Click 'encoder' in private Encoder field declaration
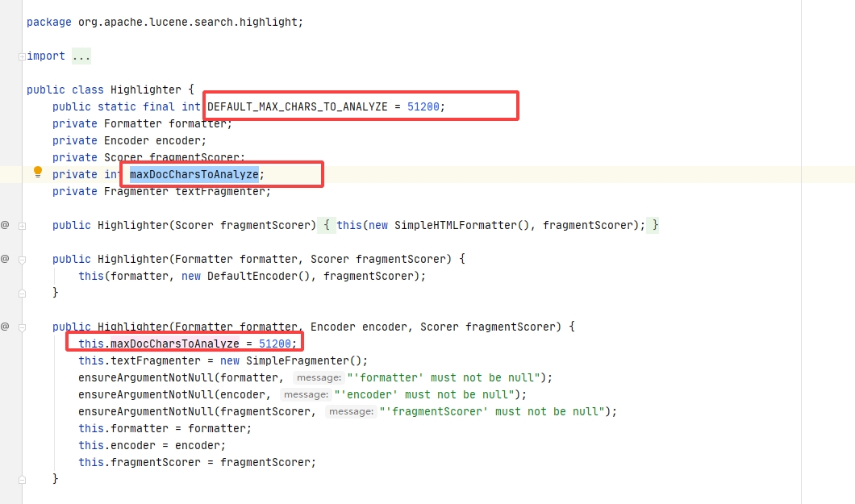This screenshot has height=504, width=855. tap(177, 140)
